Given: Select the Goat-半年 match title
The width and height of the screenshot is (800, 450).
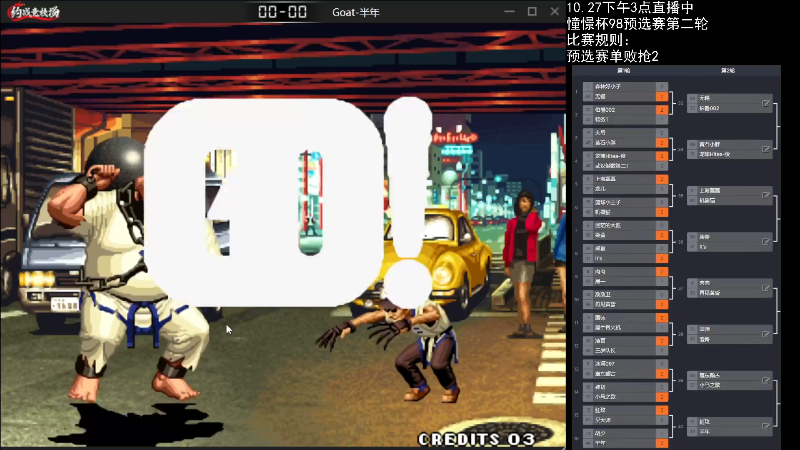Looking at the screenshot, I should coord(356,12).
